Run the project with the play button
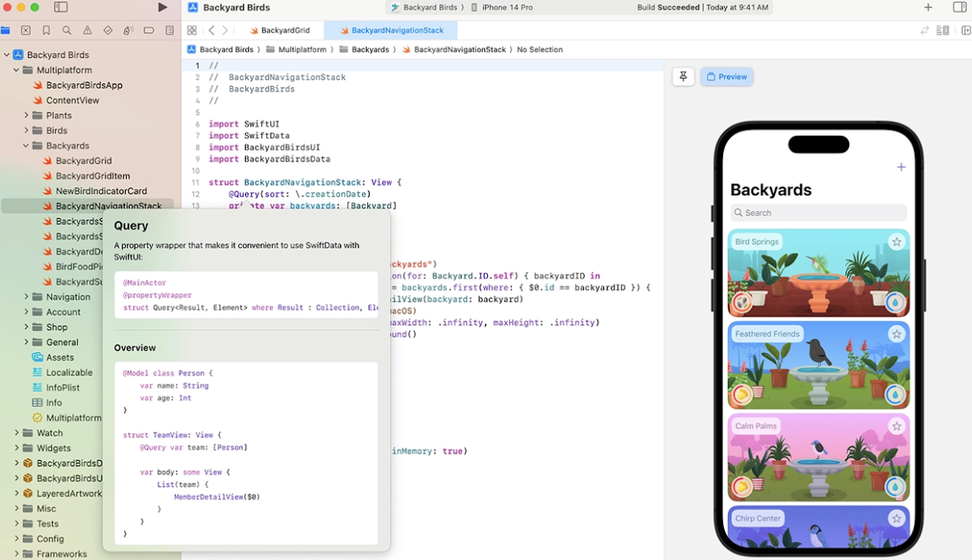Screen dimensions: 972x560 [x=163, y=8]
